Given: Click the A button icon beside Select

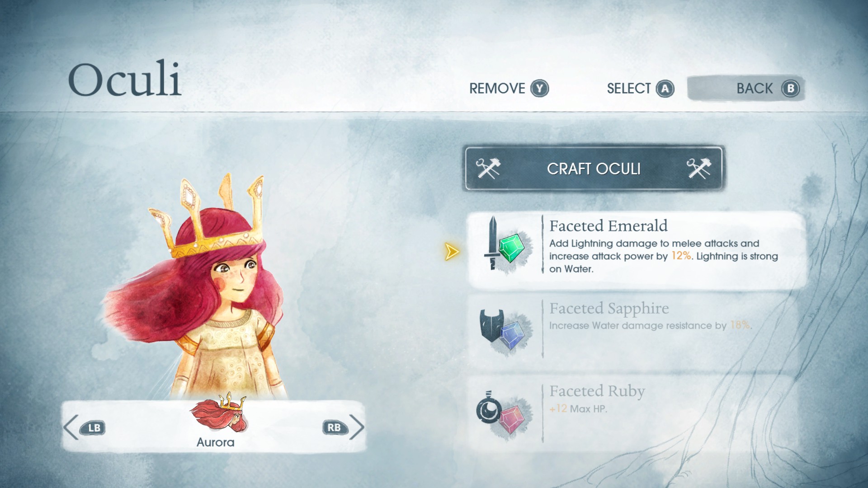Looking at the screenshot, I should 665,89.
